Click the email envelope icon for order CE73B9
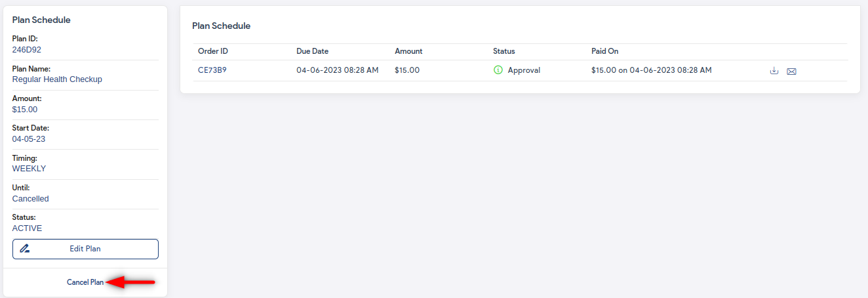Image resolution: width=868 pixels, height=298 pixels. tap(791, 71)
